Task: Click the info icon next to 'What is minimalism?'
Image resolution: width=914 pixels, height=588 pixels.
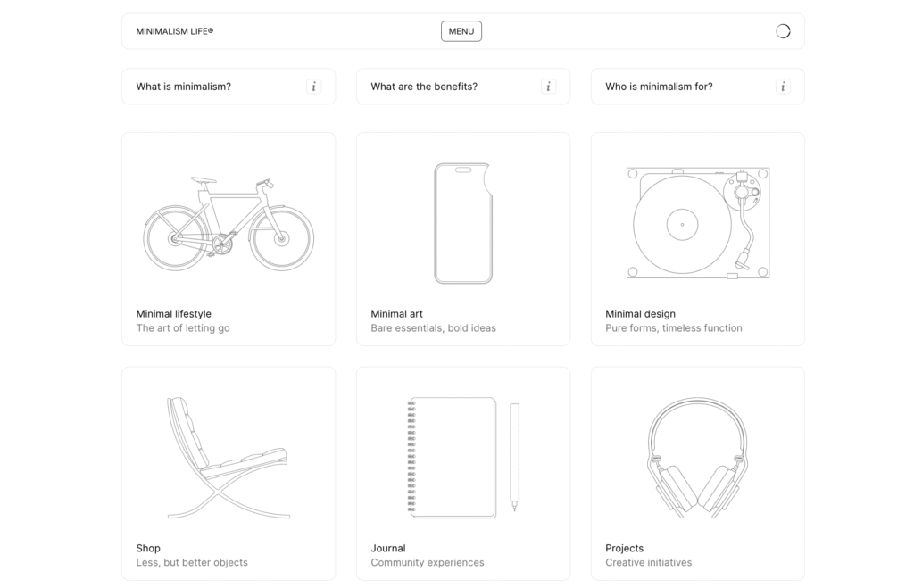Action: [313, 87]
